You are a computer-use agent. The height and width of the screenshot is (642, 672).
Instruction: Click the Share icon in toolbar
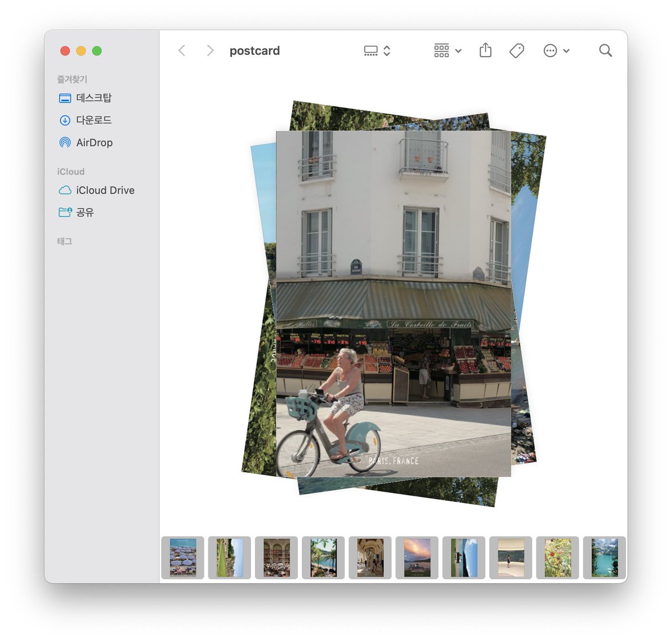486,50
